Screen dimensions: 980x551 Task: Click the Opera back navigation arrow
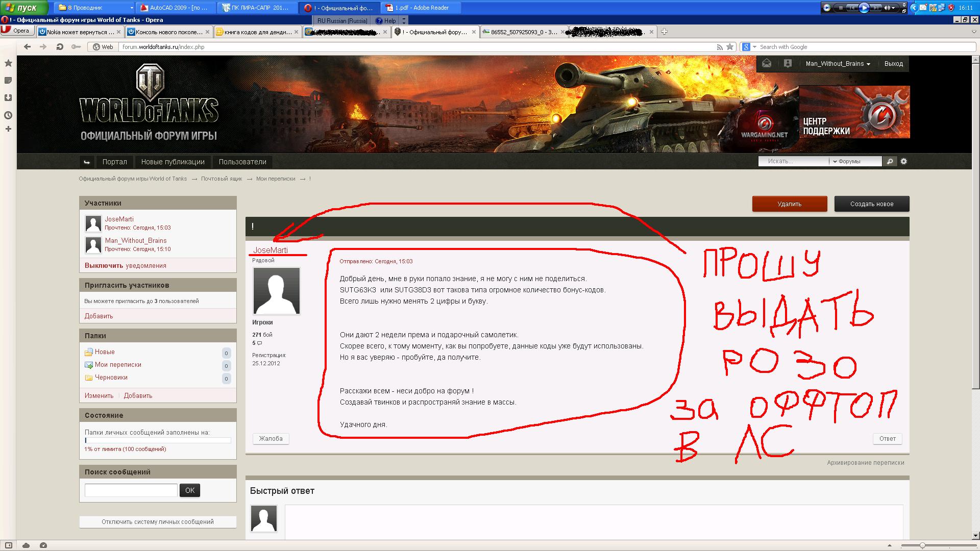point(28,47)
